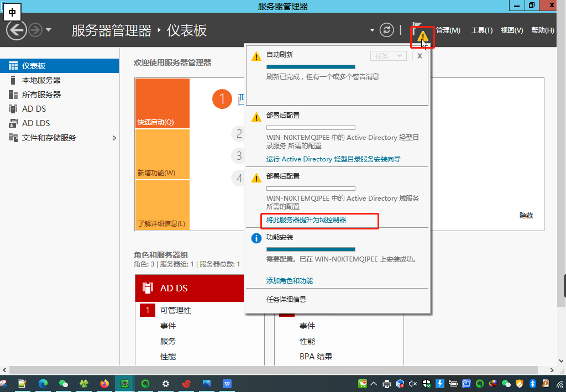Open the navigation history dropdown arrow
Viewport: 566px width, 392px height.
point(49,30)
